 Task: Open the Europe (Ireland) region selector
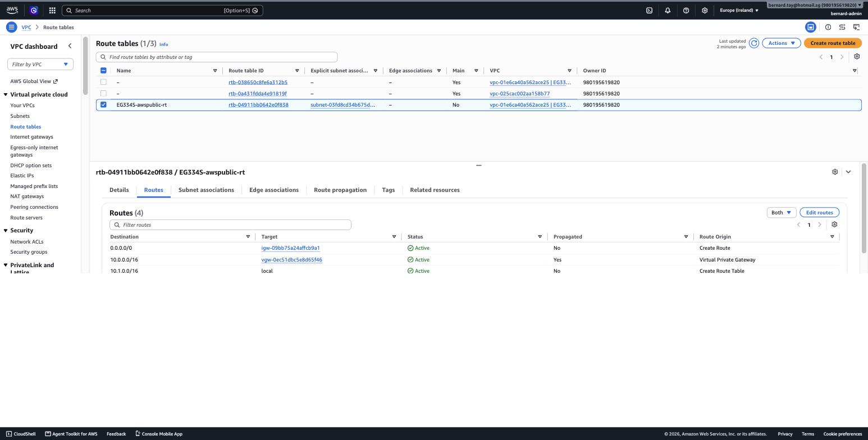(x=739, y=10)
